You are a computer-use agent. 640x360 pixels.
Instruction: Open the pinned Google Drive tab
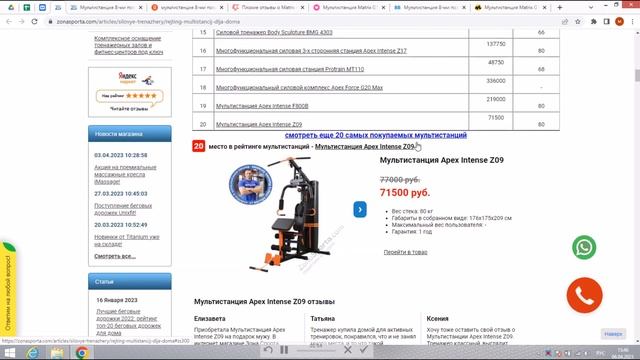(x=11, y=7)
